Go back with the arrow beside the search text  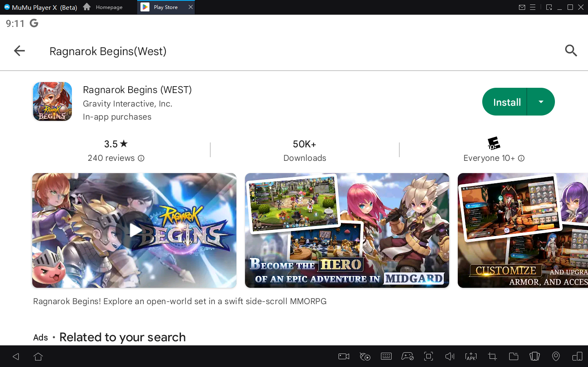pos(19,51)
